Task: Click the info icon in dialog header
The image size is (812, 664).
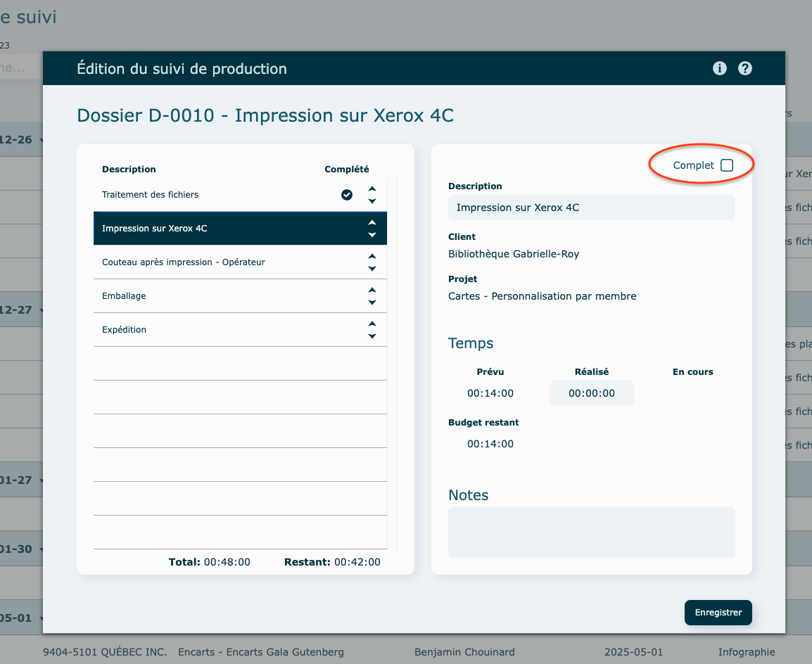Action: 719,68
